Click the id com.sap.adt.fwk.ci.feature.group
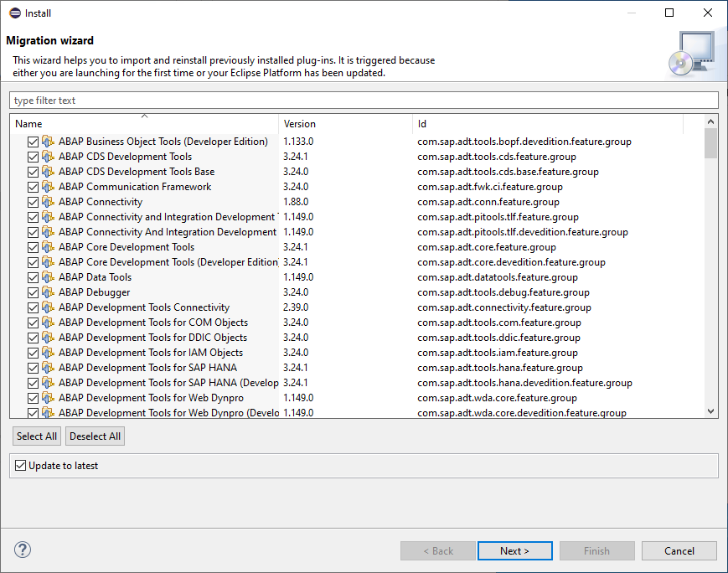The width and height of the screenshot is (728, 573). tap(490, 187)
